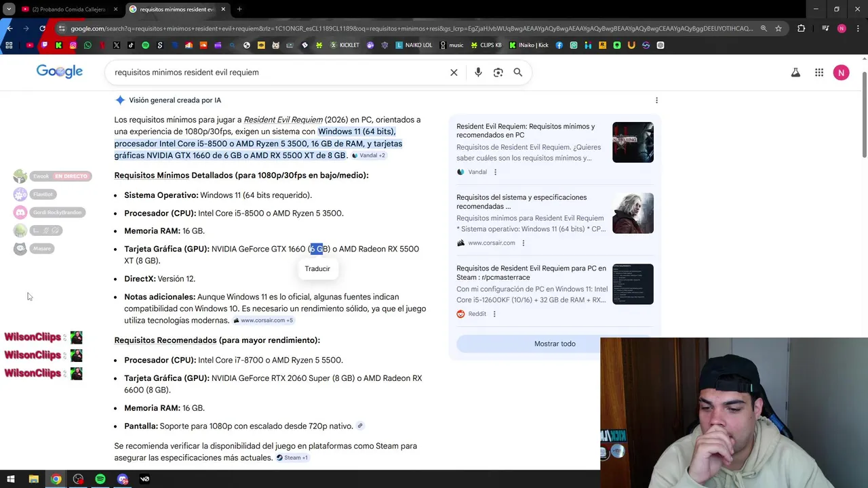Click the Google logo

60,72
